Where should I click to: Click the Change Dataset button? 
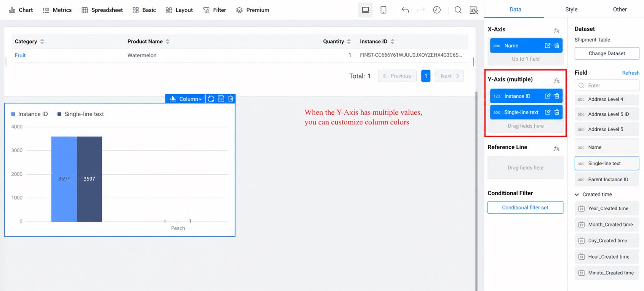click(x=607, y=53)
